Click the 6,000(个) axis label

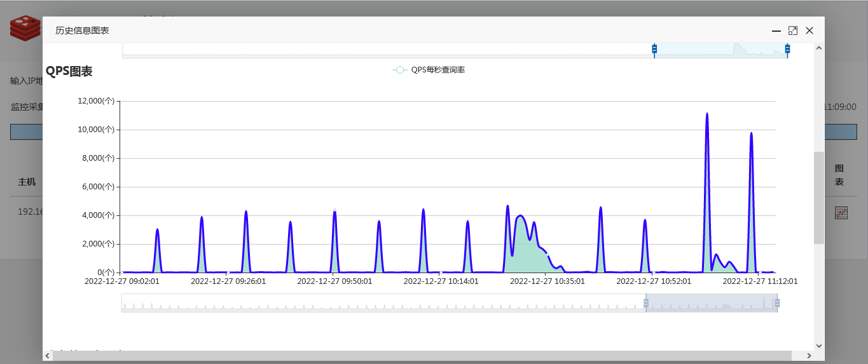click(99, 187)
